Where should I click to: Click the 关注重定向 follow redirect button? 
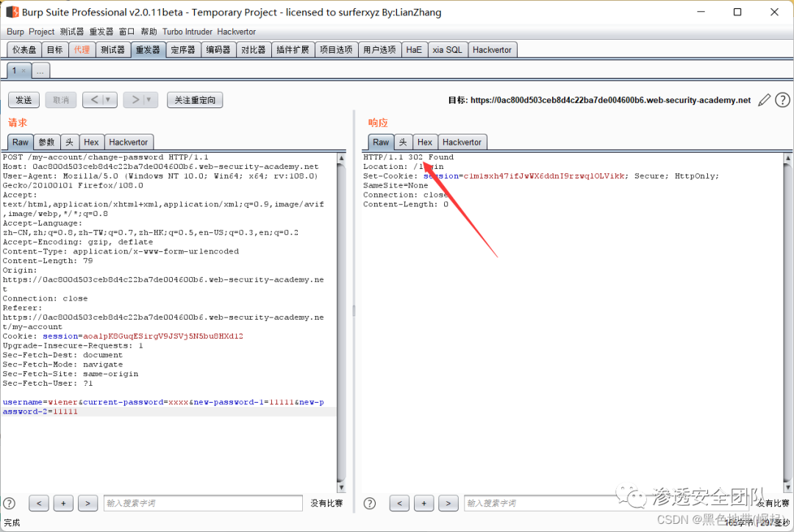click(x=195, y=100)
